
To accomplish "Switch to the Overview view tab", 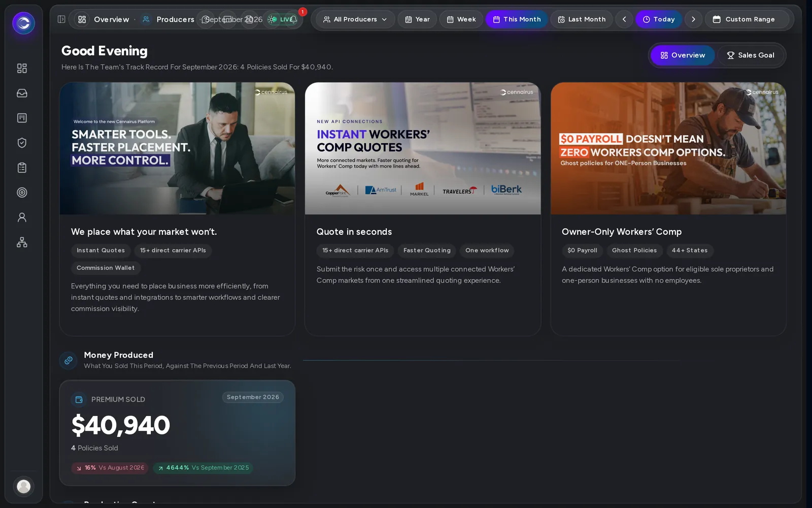I will point(683,55).
